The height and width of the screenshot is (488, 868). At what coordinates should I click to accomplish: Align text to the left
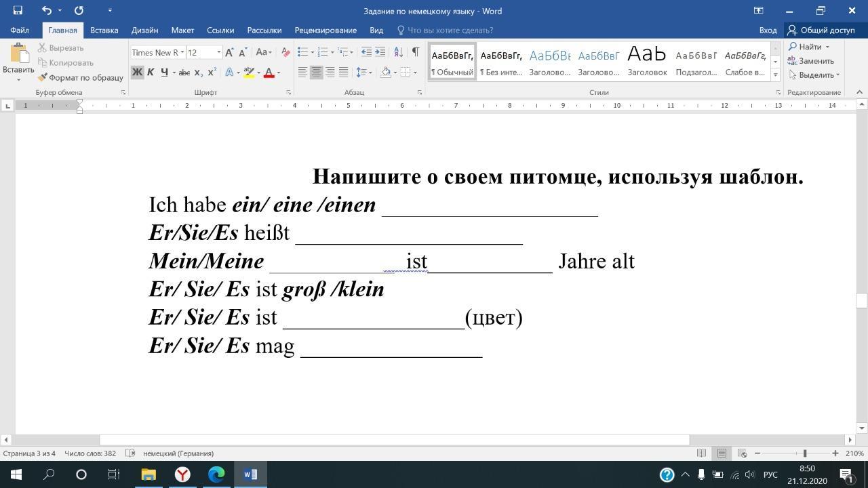(302, 73)
